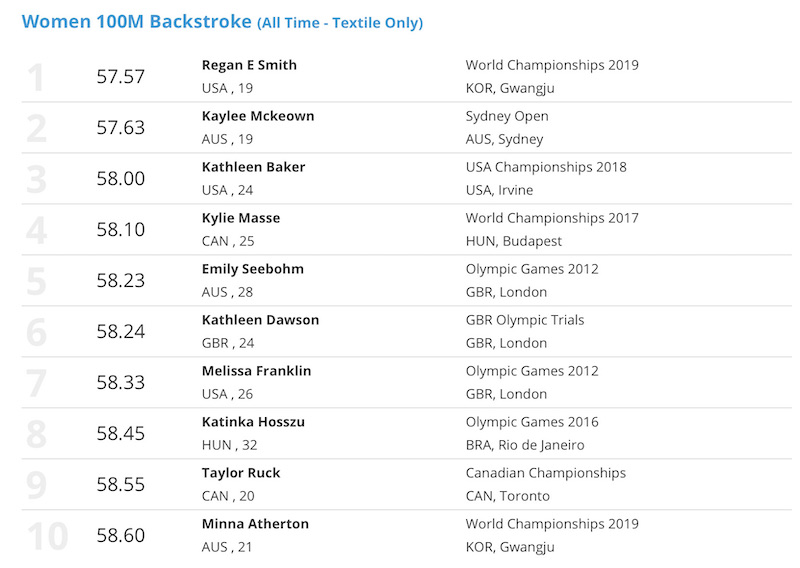The width and height of the screenshot is (800, 568).
Task: Select Kathleen Dawson's name
Action: coord(260,320)
